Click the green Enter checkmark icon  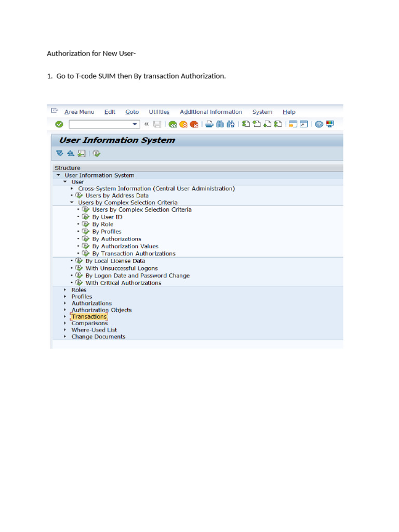[59, 125]
